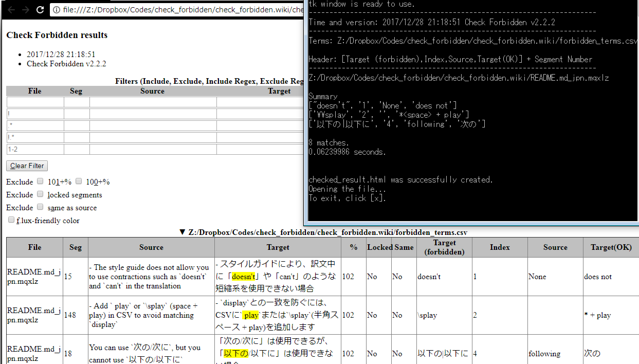Viewport: 639px width, 364px height.
Task: Click the source text cell of segment 15
Action: (x=151, y=277)
